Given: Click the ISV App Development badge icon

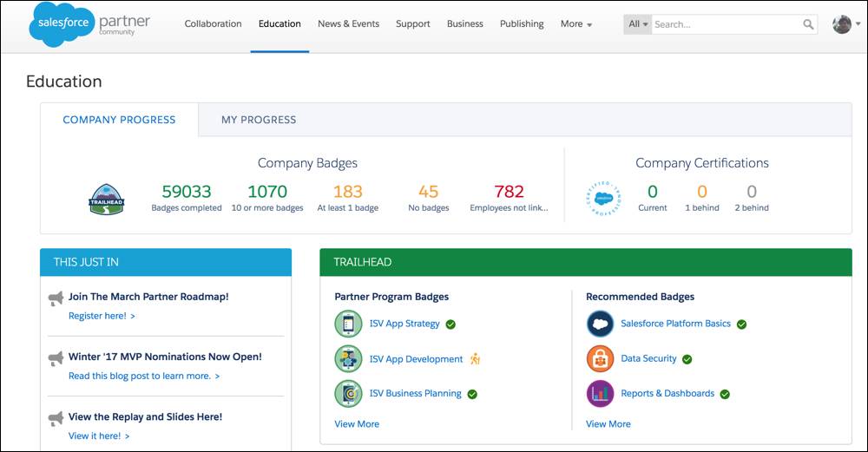Looking at the screenshot, I should coord(348,359).
